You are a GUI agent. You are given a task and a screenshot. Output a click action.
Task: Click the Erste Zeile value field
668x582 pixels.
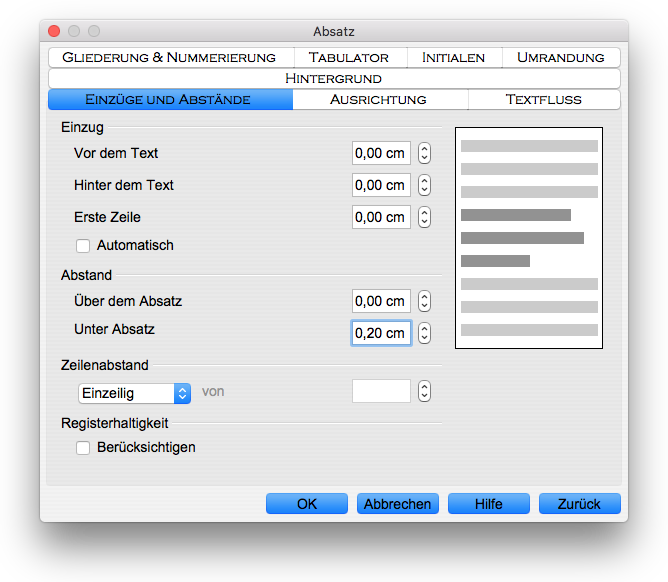coord(381,217)
